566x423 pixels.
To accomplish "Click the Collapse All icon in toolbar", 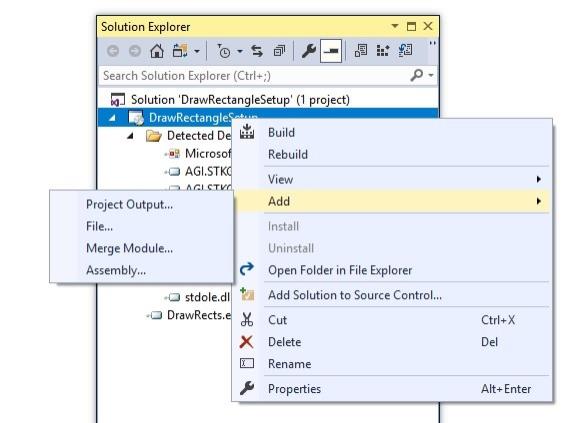I will pos(279,51).
